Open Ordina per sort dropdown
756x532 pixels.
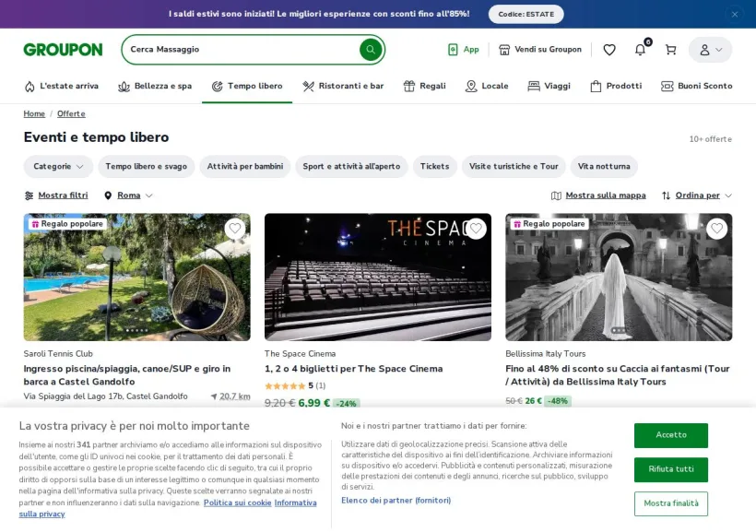coord(697,195)
